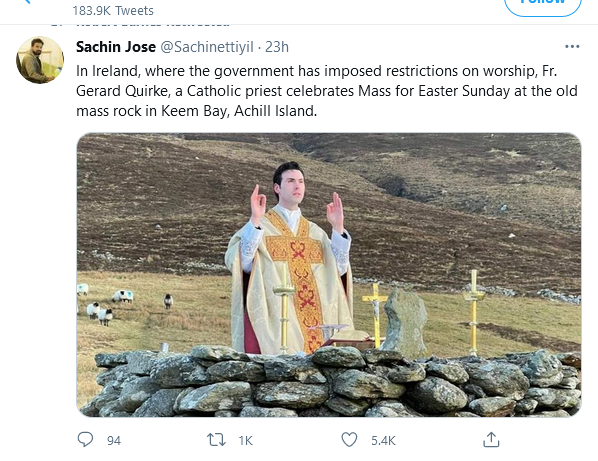Open the three-dot more options menu
The width and height of the screenshot is (598, 461).
(x=572, y=47)
